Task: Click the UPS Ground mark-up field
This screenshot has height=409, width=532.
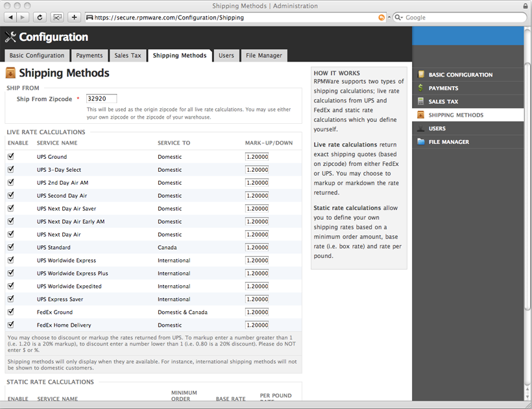Action: pyautogui.click(x=257, y=157)
